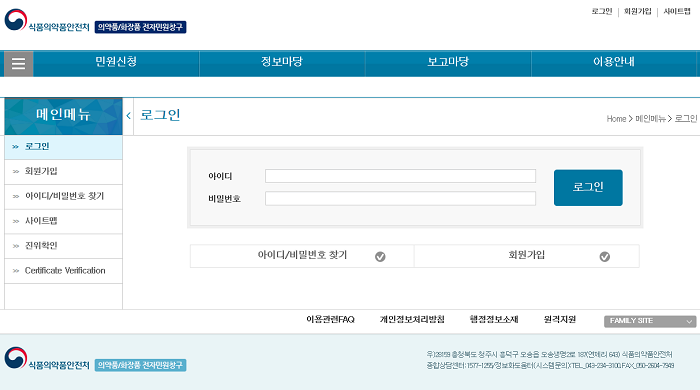Click the 사이트맵 link at top right
The height and width of the screenshot is (390, 700).
coord(677,12)
